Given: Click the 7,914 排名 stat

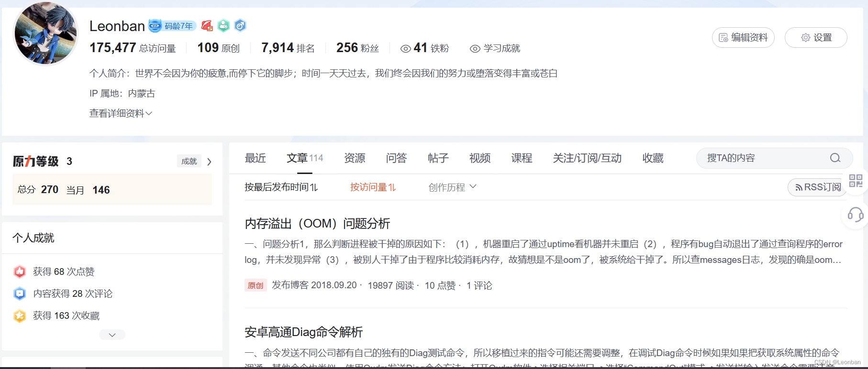Looking at the screenshot, I should pyautogui.click(x=288, y=48).
